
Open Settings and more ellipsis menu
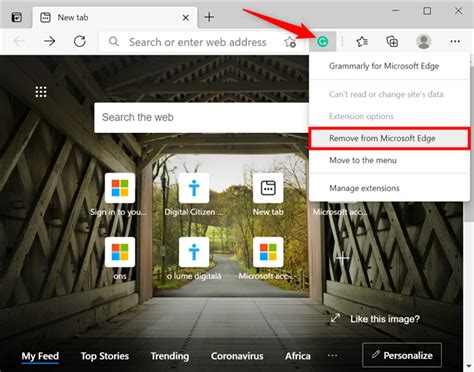[x=455, y=42]
